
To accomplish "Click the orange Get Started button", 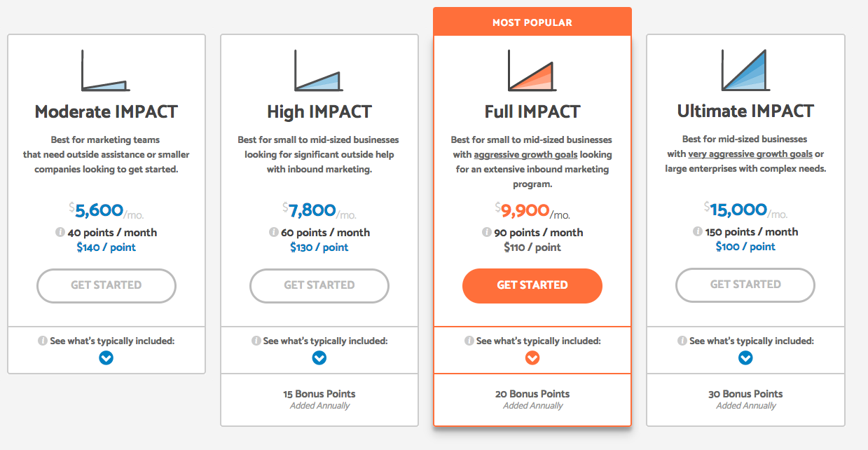I will pos(532,285).
